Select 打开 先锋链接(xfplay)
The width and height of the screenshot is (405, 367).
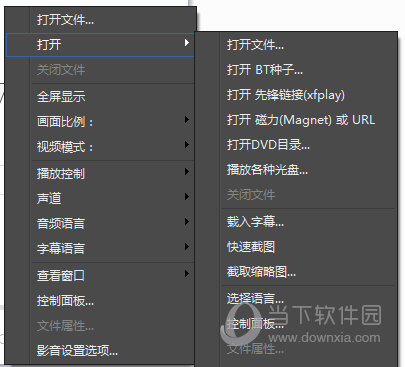click(x=296, y=95)
